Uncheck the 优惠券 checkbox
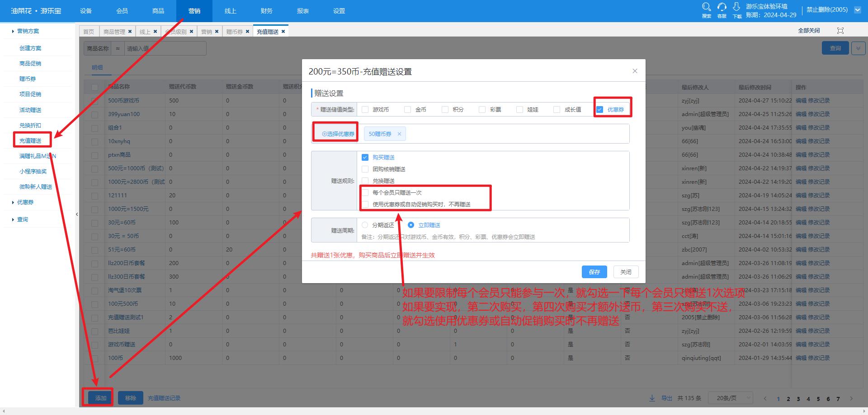This screenshot has height=415, width=868. click(x=599, y=109)
